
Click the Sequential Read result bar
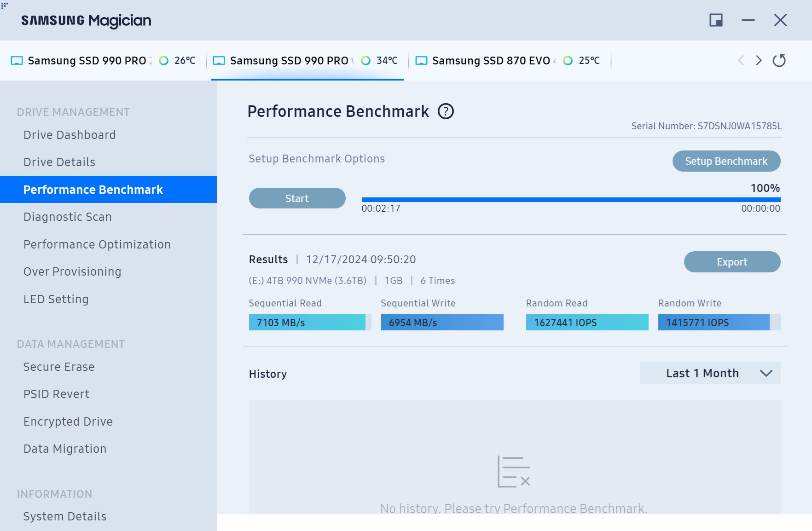click(x=307, y=323)
